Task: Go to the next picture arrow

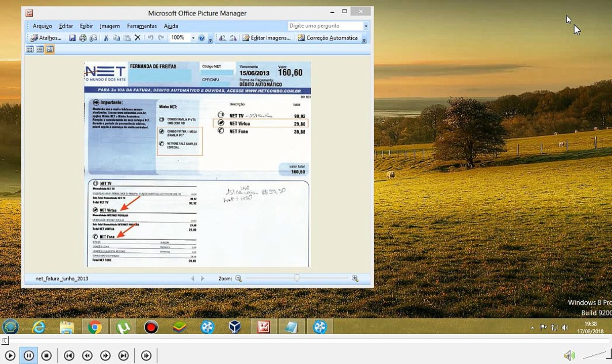Action: coord(202,279)
